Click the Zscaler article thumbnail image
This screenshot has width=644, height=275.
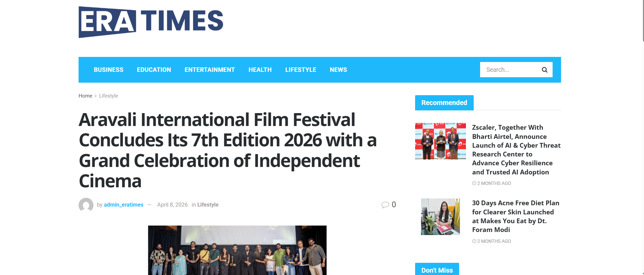440,141
